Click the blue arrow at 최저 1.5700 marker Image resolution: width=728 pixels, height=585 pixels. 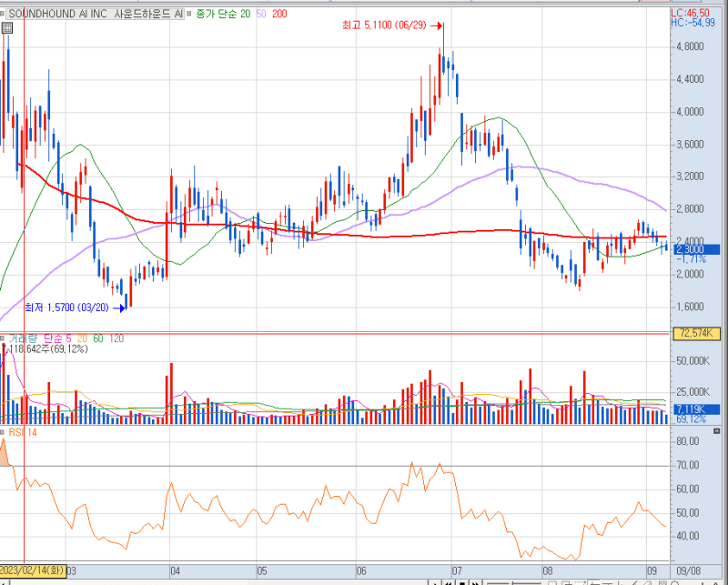point(117,308)
